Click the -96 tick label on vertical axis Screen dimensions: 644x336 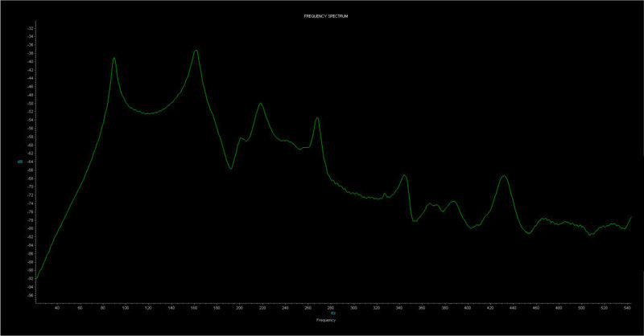tap(31, 295)
